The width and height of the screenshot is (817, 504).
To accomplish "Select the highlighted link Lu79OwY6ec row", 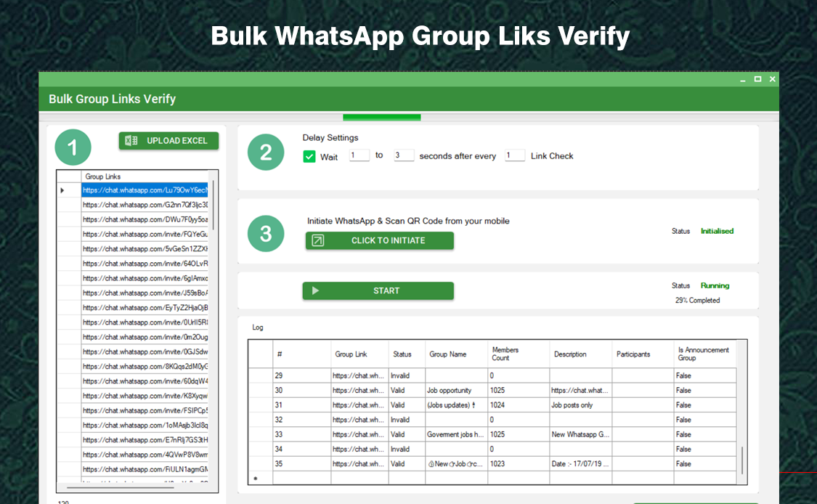I will tap(145, 190).
